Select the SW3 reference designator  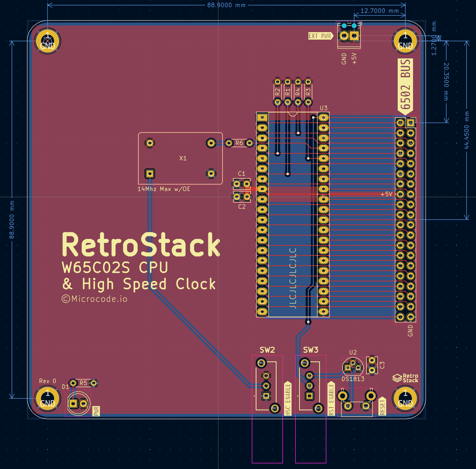pyautogui.click(x=311, y=350)
